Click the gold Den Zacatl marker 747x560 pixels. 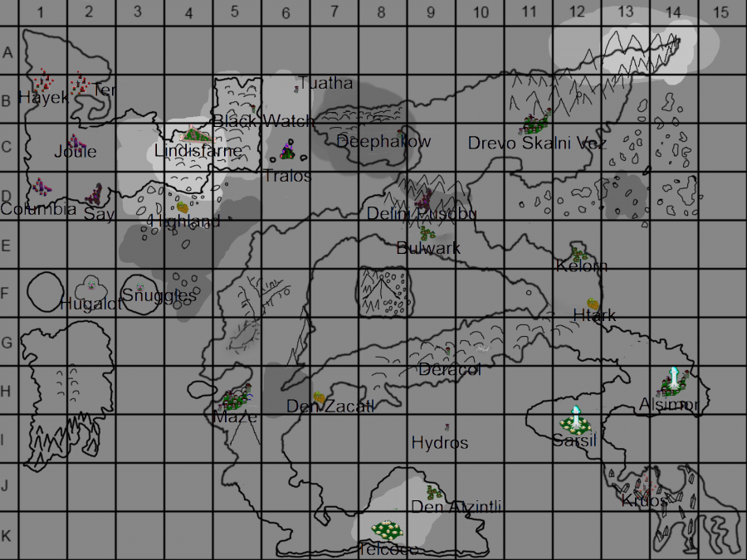pyautogui.click(x=317, y=397)
